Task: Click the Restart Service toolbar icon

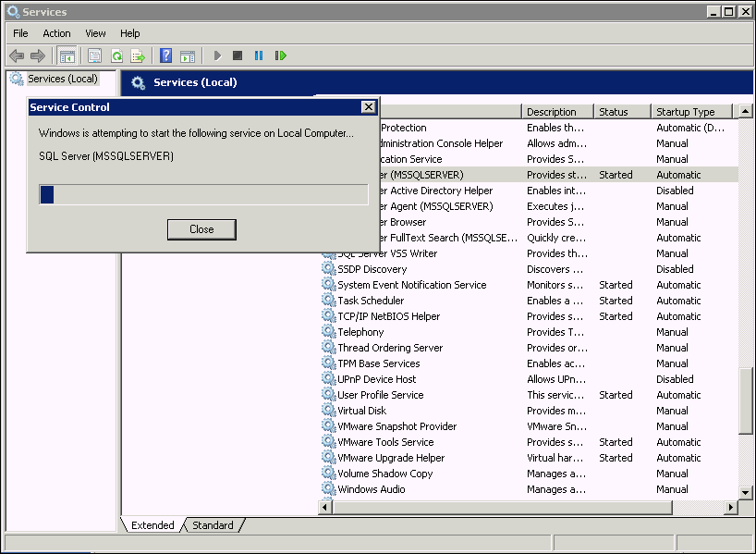Action: pos(280,55)
